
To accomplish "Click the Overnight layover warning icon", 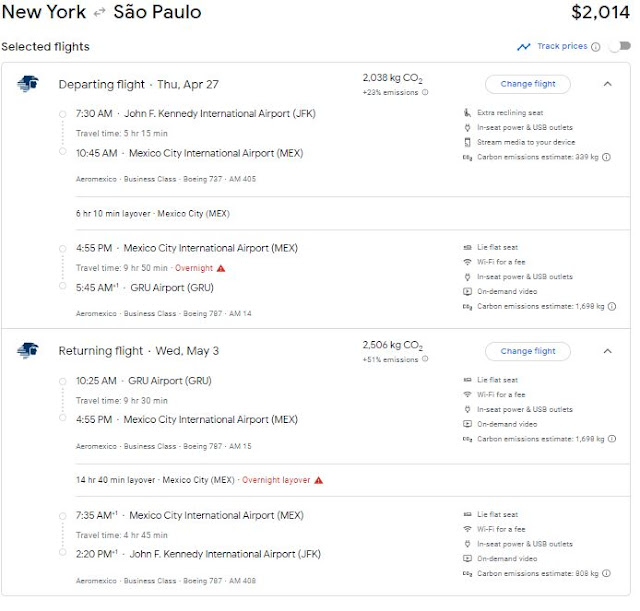I will coord(319,480).
